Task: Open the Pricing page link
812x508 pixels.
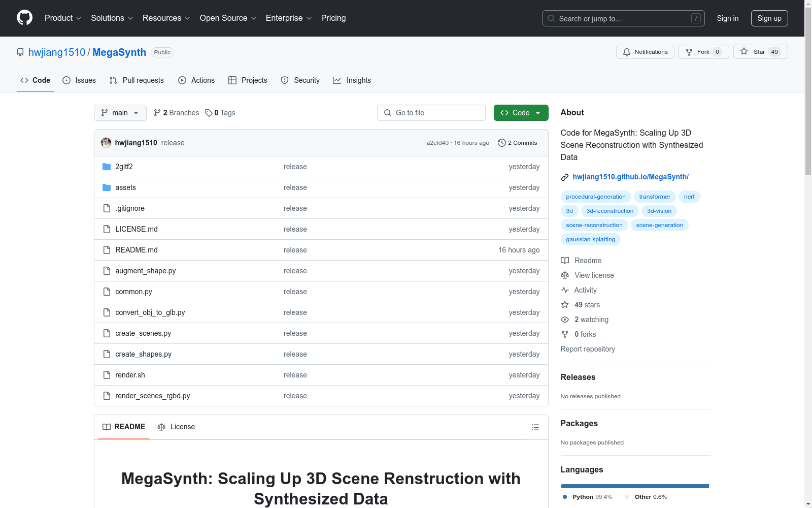Action: 333,18
